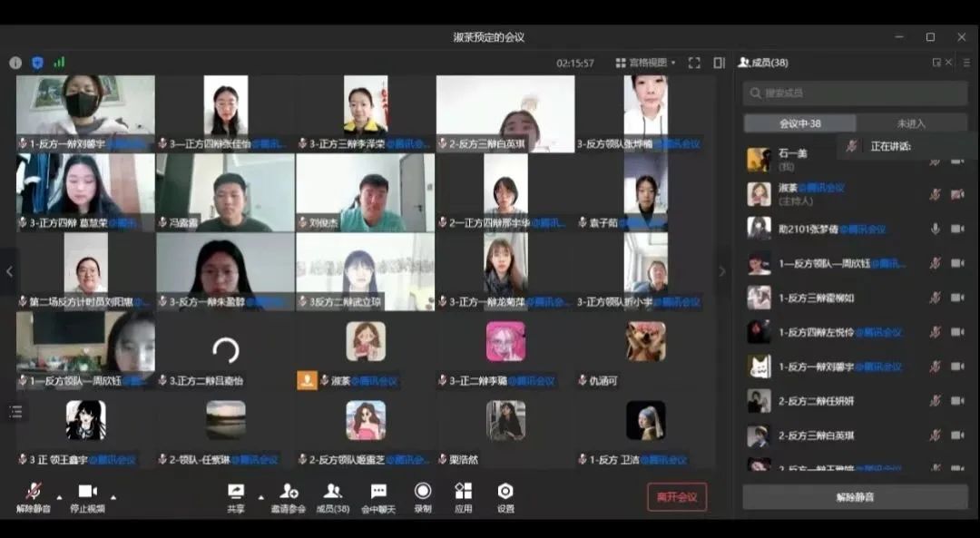Open the meeting info icon
Screen dimensions: 980x538
click(x=15, y=63)
